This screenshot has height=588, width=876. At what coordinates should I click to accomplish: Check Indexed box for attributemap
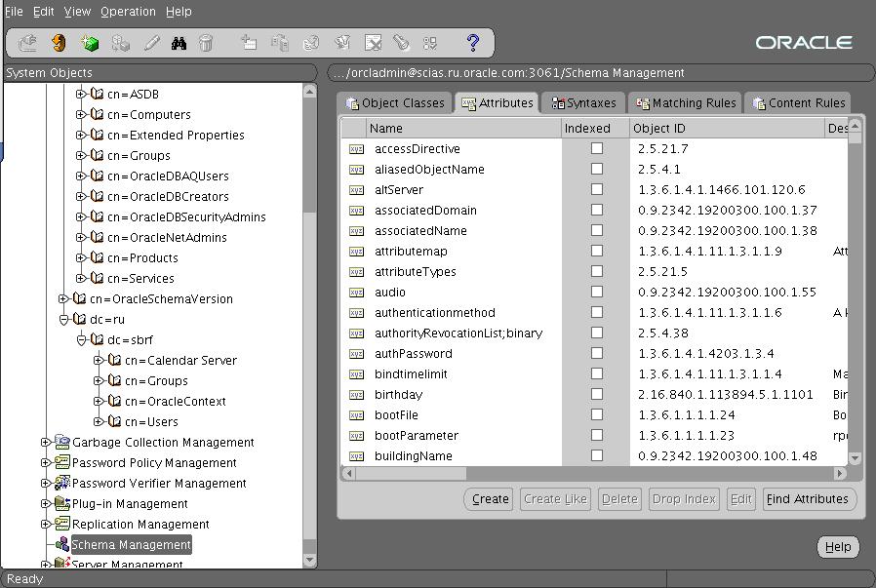(597, 251)
